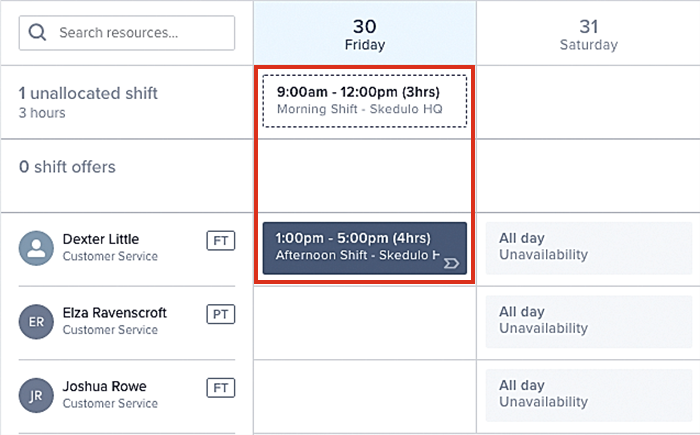This screenshot has height=435, width=700.
Task: Select the 31 Saturday column header
Action: click(588, 34)
